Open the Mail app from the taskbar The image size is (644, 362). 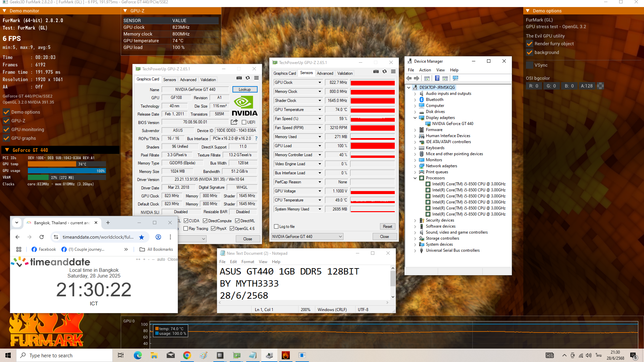[170, 355]
